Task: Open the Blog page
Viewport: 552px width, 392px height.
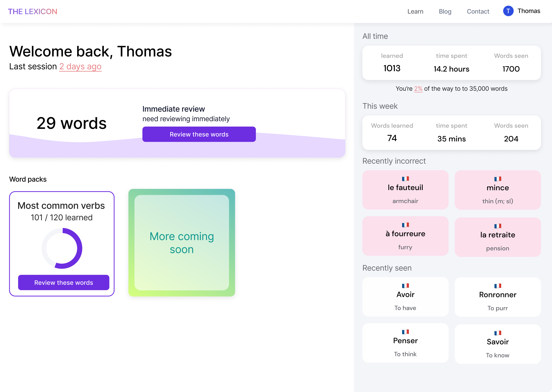Action: coord(445,11)
